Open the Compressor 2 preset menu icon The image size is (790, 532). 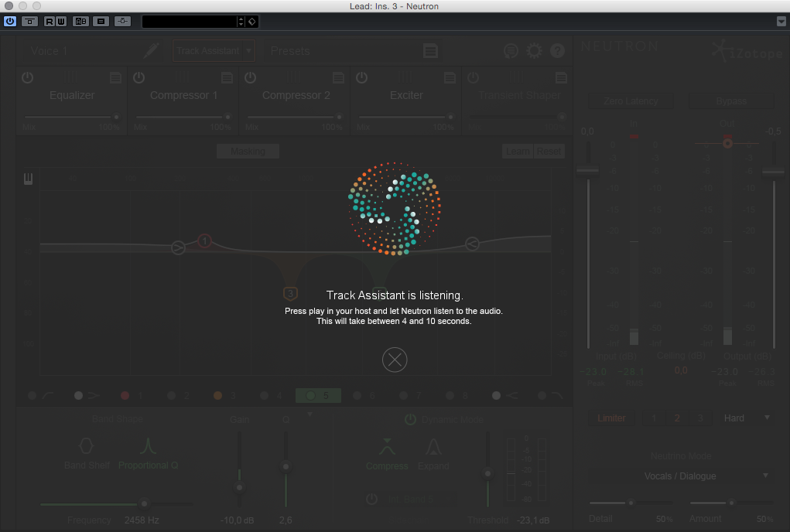[x=339, y=77]
